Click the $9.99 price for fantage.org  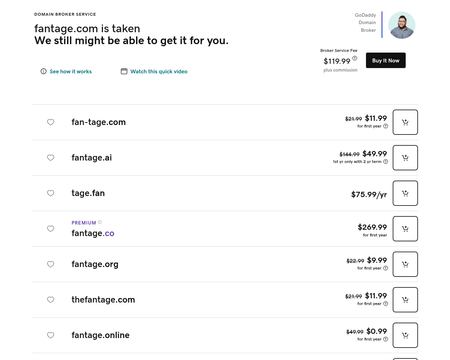(377, 260)
